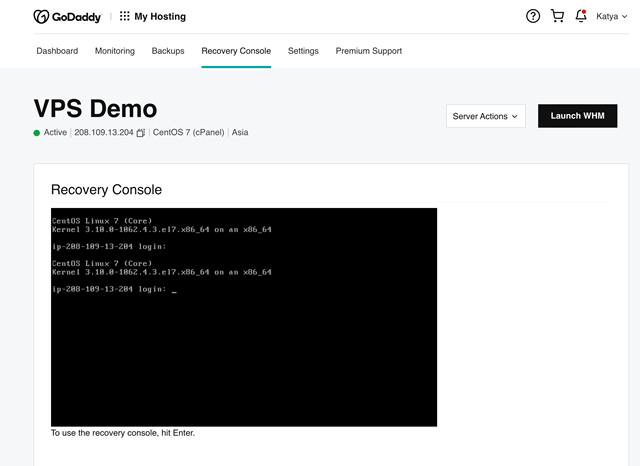Image resolution: width=640 pixels, height=466 pixels.
Task: Click the Active status label
Action: (55, 132)
